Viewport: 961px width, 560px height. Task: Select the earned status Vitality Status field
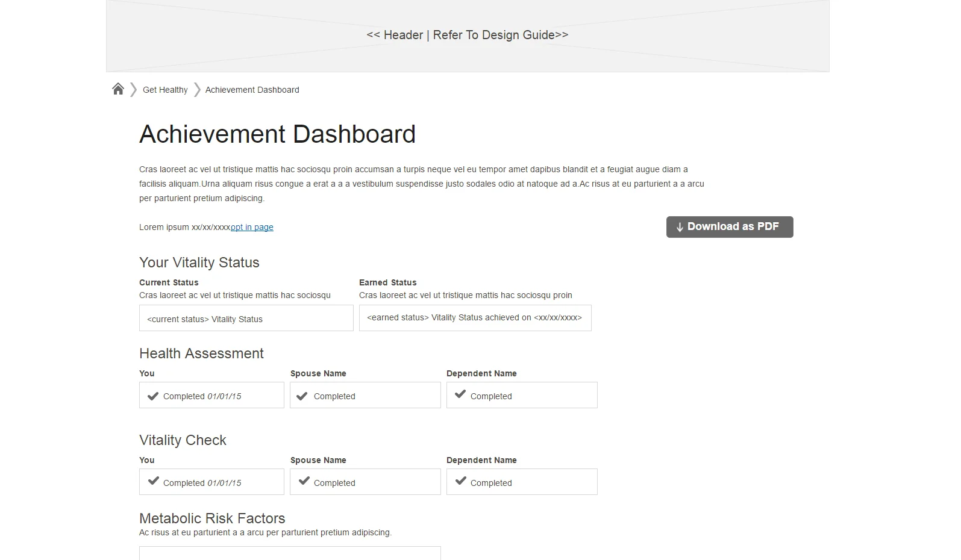tap(475, 318)
